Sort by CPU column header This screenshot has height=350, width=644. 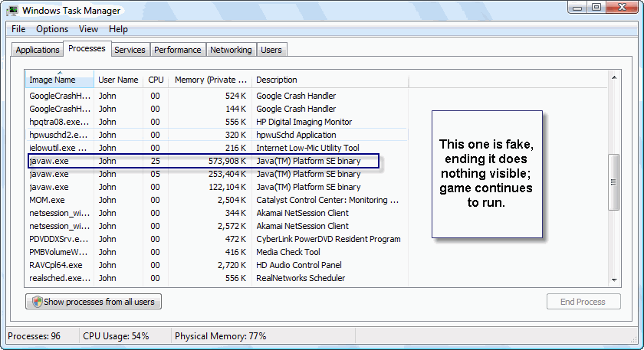tap(156, 80)
